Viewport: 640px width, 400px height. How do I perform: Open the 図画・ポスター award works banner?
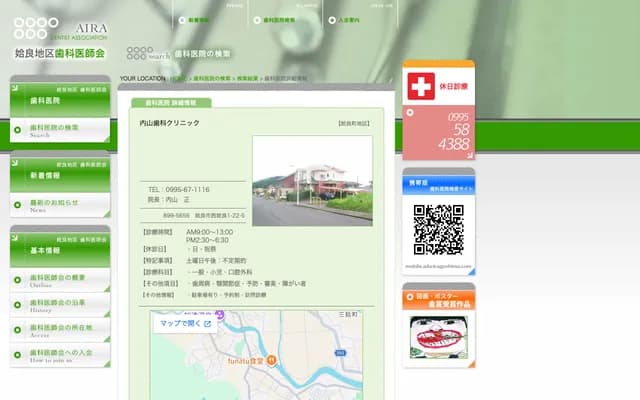[439, 300]
